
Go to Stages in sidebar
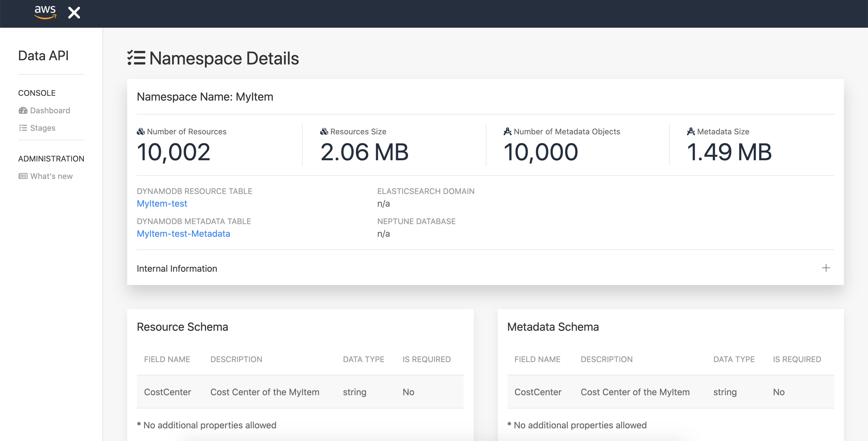[x=42, y=128]
